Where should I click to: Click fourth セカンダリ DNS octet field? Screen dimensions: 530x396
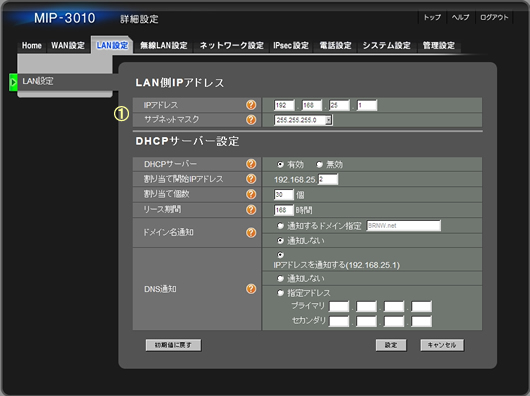pyautogui.click(x=421, y=321)
